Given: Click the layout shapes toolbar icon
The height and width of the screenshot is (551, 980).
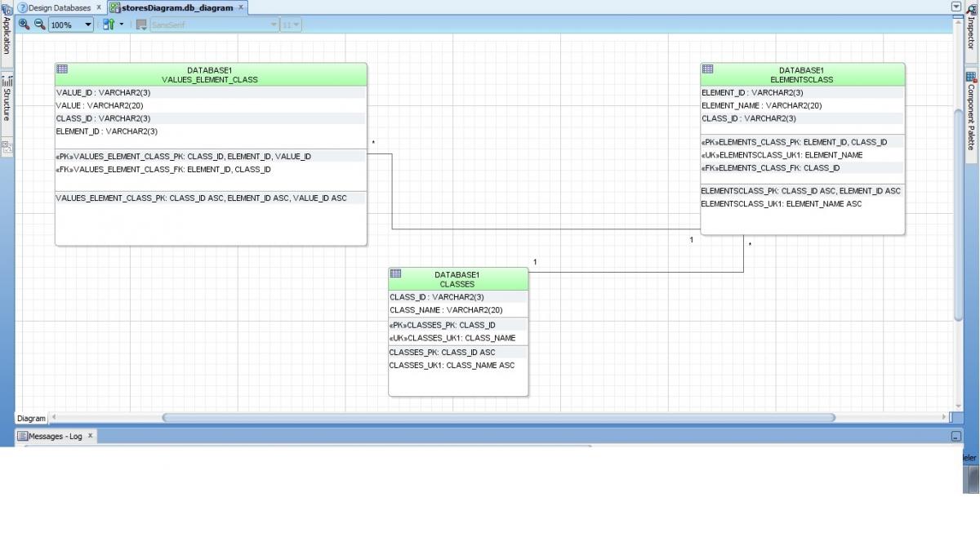Looking at the screenshot, I should [108, 24].
